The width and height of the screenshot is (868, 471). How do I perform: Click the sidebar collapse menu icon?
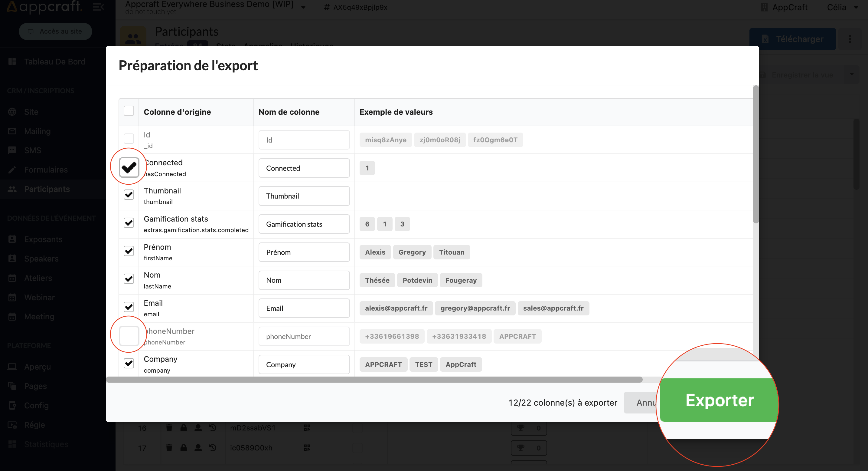pyautogui.click(x=98, y=7)
